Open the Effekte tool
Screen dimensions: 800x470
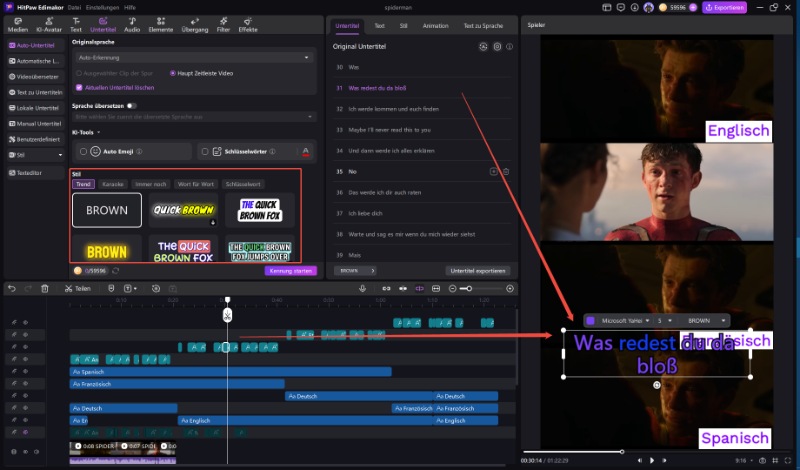tap(248, 24)
